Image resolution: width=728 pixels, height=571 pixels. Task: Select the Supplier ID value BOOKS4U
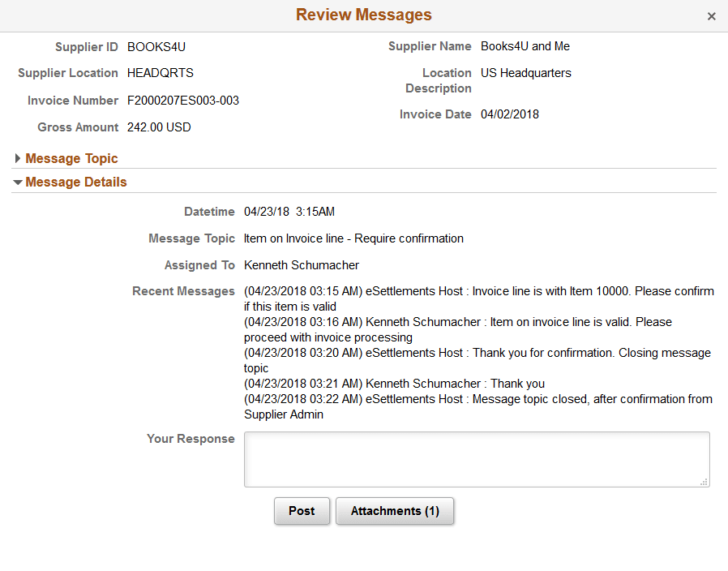click(156, 47)
